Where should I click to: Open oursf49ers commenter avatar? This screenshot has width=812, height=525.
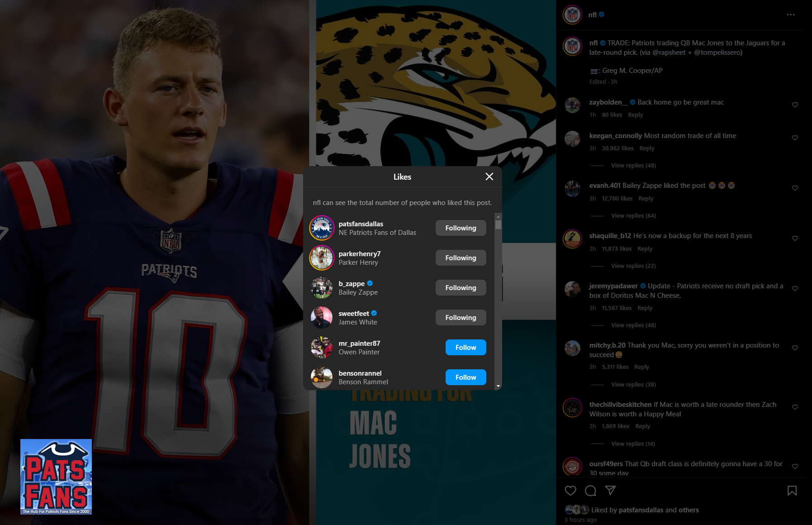[572, 467]
